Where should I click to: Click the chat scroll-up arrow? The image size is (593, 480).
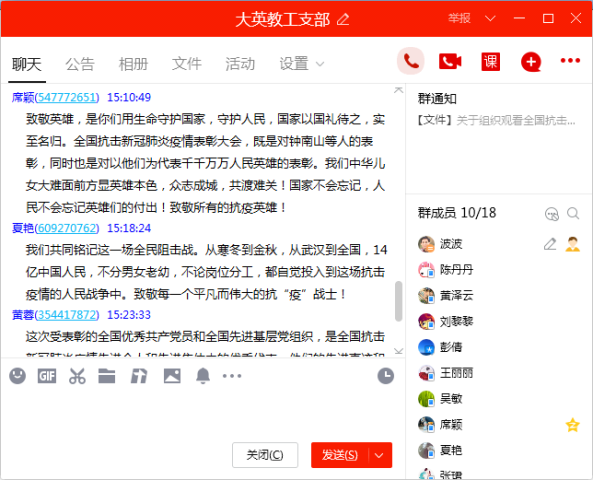398,90
